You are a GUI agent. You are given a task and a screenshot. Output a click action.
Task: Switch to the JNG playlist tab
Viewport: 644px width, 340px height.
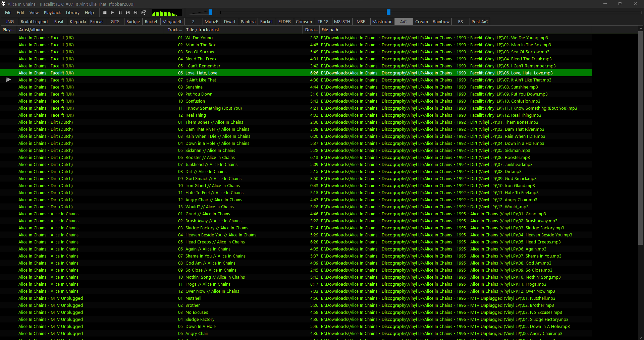(10, 21)
